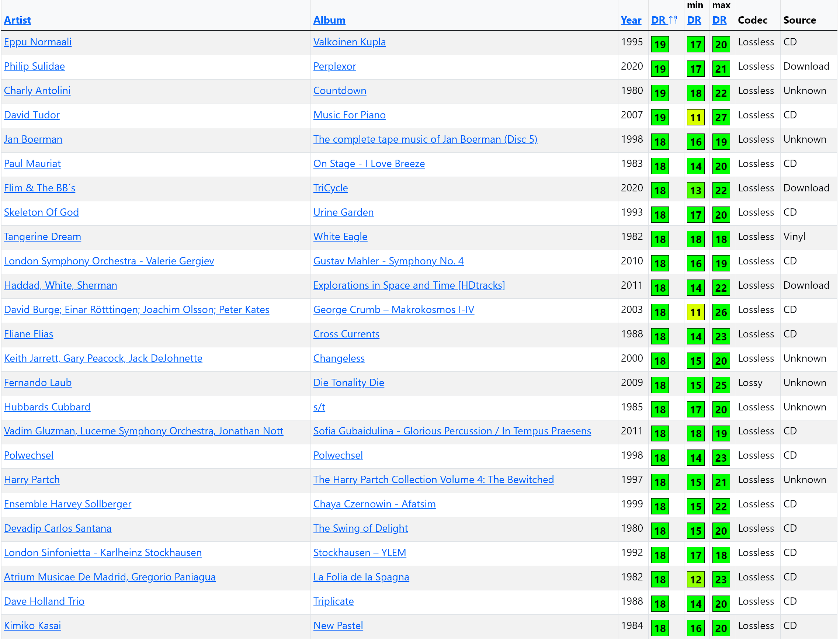Open artist Kimiko Kasai
Image resolution: width=840 pixels, height=642 pixels.
click(x=32, y=626)
